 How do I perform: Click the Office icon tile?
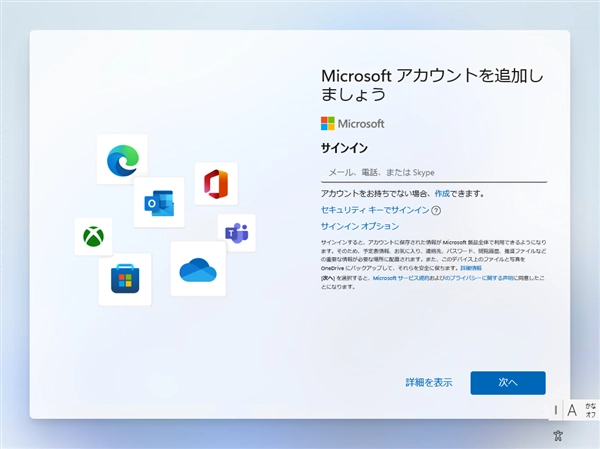click(216, 183)
